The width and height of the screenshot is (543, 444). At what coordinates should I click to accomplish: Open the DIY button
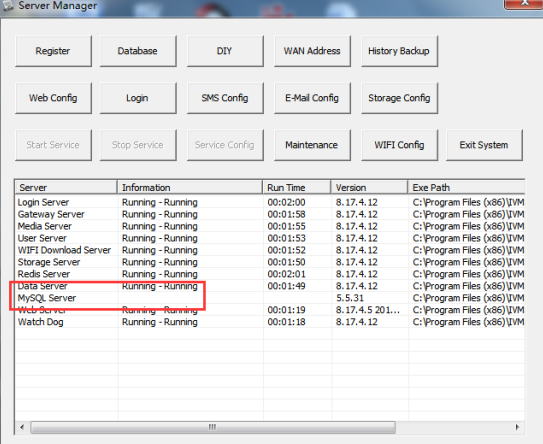pyautogui.click(x=225, y=51)
